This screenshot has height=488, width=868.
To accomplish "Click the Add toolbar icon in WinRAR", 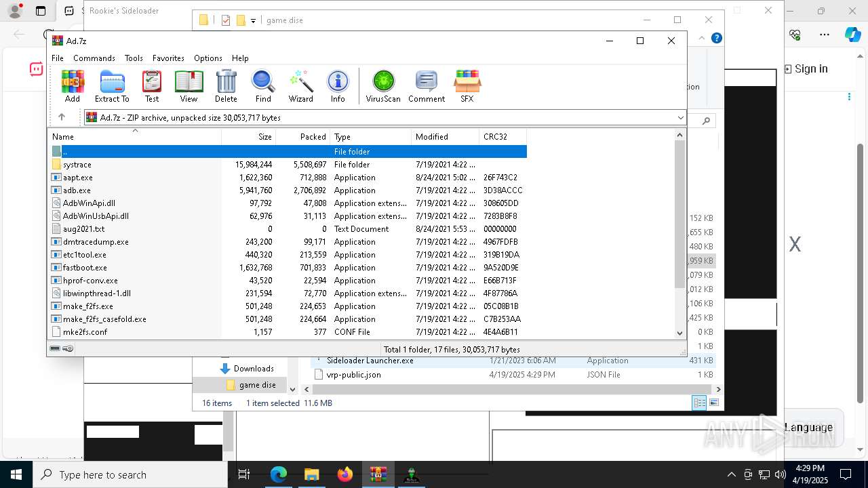I will click(x=73, y=86).
